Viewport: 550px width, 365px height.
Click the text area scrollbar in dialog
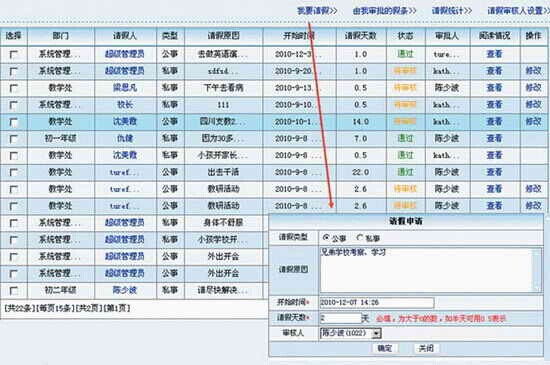537,270
